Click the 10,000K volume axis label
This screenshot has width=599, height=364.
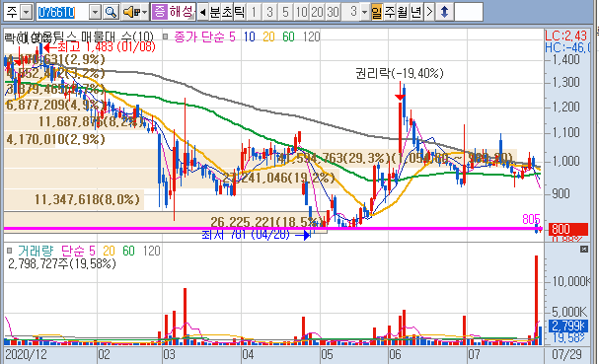(x=571, y=281)
